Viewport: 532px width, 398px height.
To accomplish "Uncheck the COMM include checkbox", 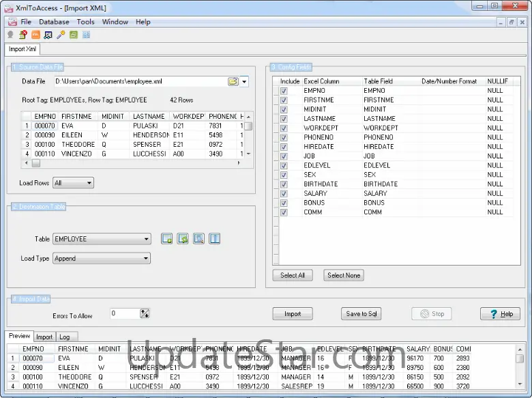I will (x=284, y=212).
